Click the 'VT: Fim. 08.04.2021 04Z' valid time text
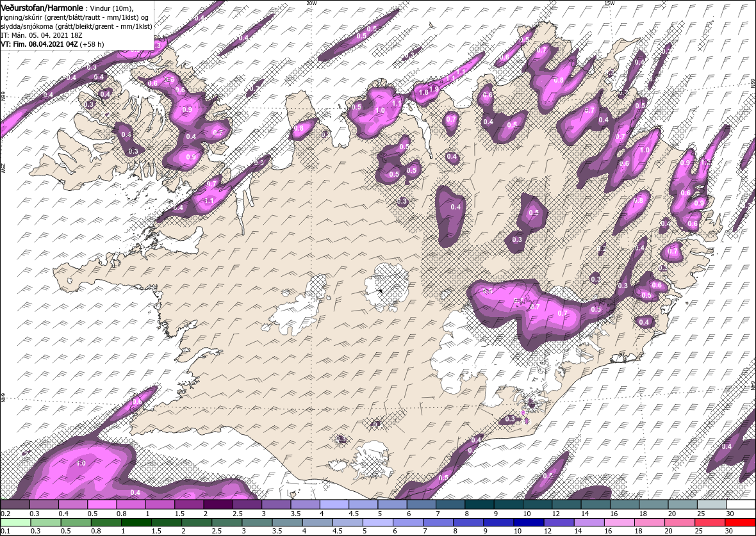 (40, 44)
